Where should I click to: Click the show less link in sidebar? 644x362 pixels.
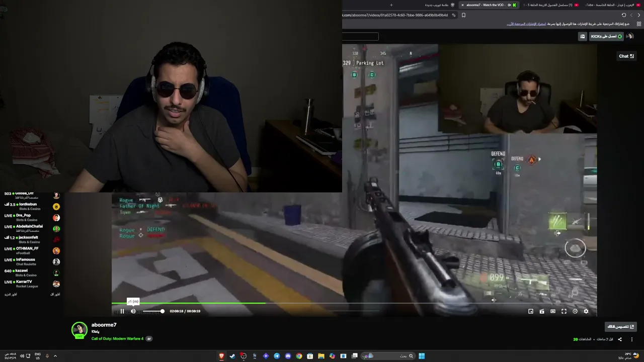[x=55, y=294]
